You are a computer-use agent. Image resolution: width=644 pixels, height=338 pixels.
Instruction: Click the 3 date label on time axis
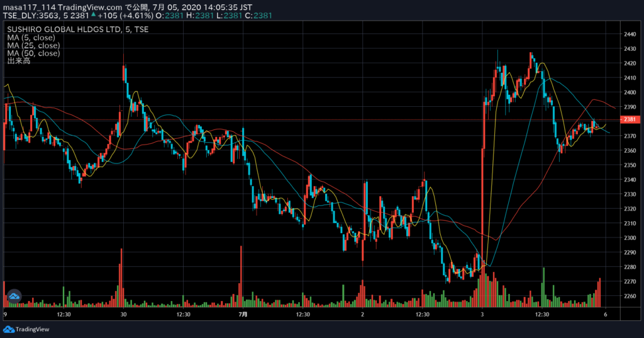pos(482,315)
